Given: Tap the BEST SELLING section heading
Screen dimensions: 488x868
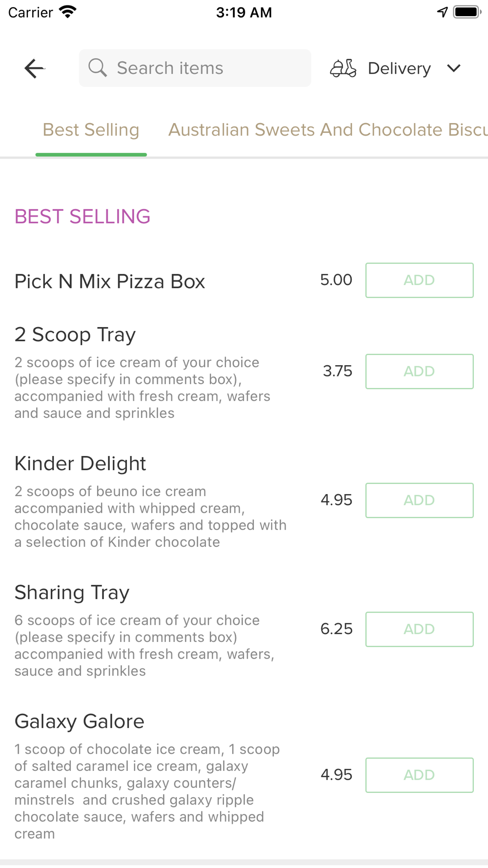Looking at the screenshot, I should pyautogui.click(x=82, y=216).
